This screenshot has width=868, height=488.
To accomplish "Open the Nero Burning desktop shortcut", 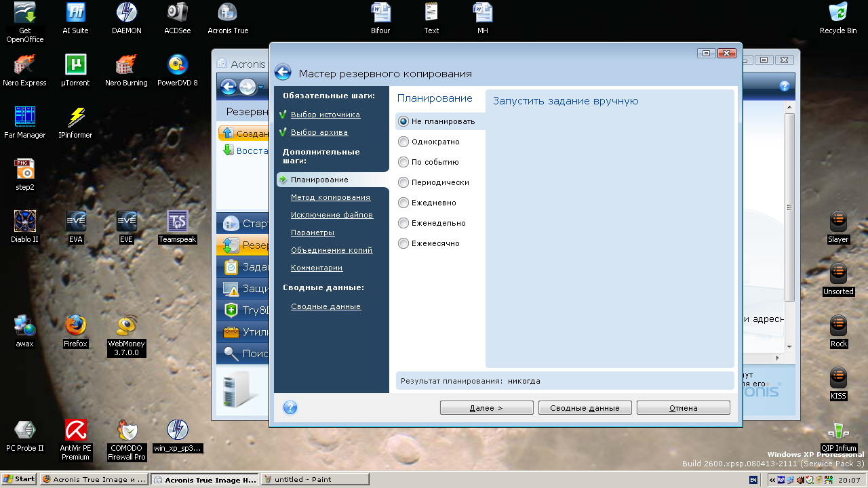I will pyautogui.click(x=126, y=65).
